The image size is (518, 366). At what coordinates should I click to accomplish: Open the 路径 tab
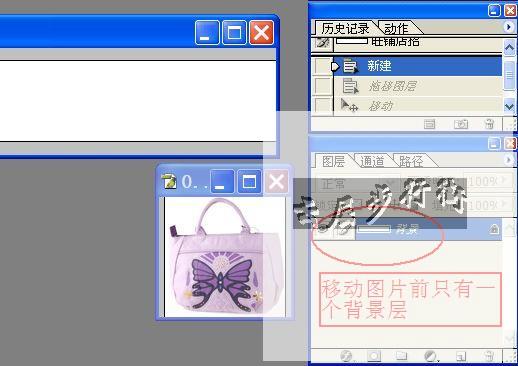click(x=411, y=162)
